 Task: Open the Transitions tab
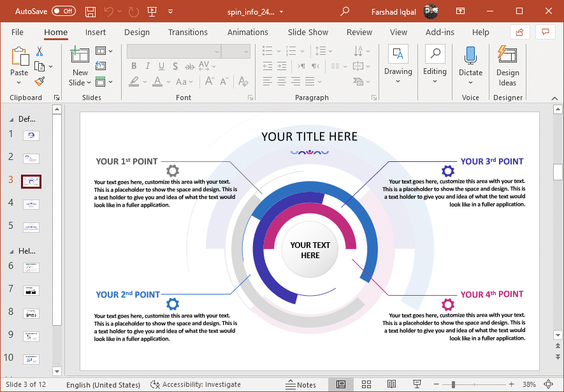coord(188,32)
